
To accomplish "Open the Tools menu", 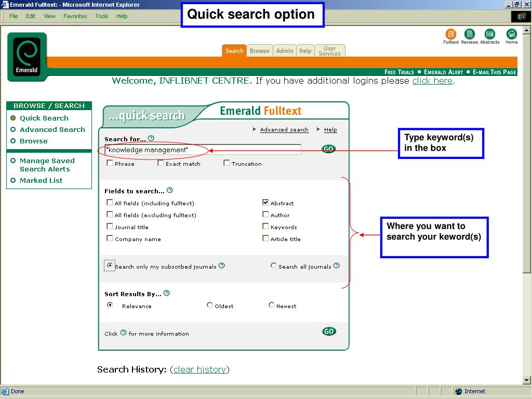I will click(101, 16).
